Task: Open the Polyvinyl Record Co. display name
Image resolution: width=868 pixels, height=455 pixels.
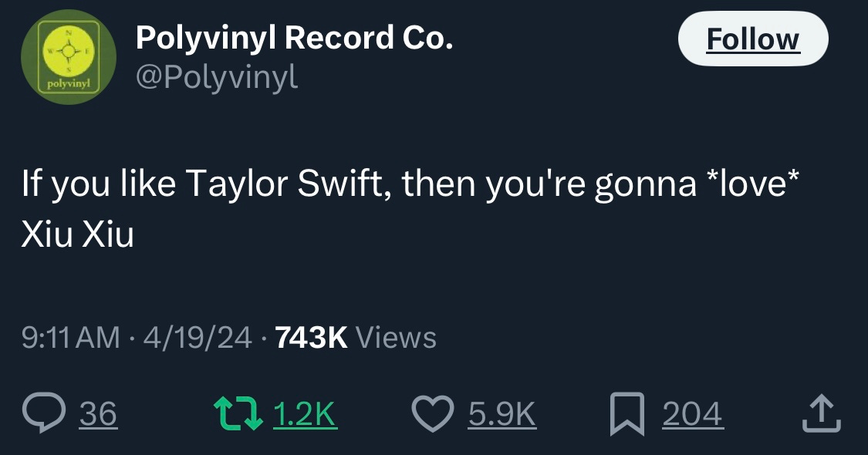Action: pos(295,38)
